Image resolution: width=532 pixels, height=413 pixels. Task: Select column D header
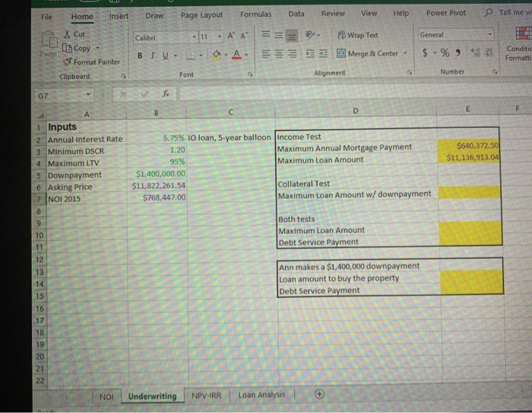355,111
